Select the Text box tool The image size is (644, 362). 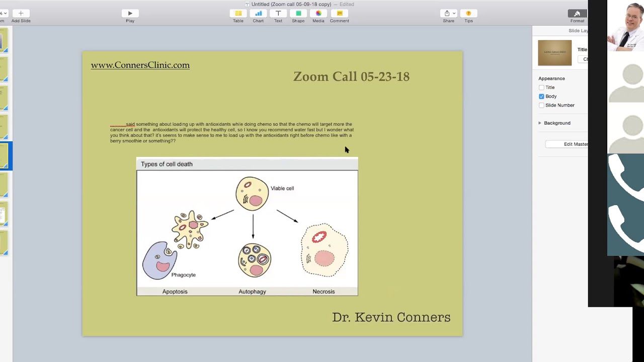click(278, 13)
